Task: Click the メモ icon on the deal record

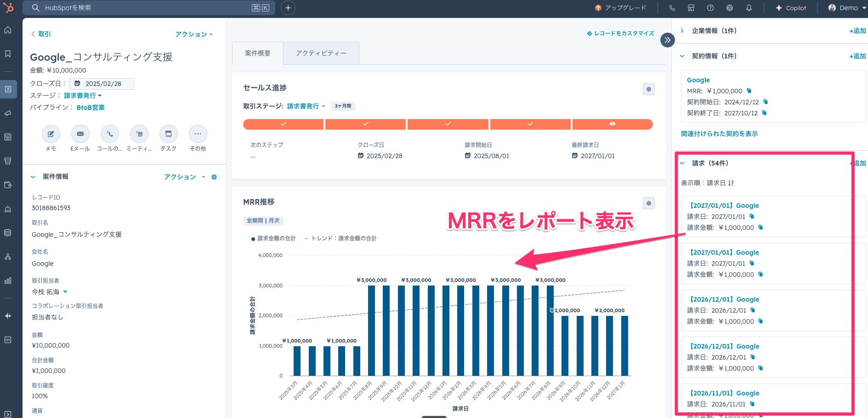Action: click(51, 134)
